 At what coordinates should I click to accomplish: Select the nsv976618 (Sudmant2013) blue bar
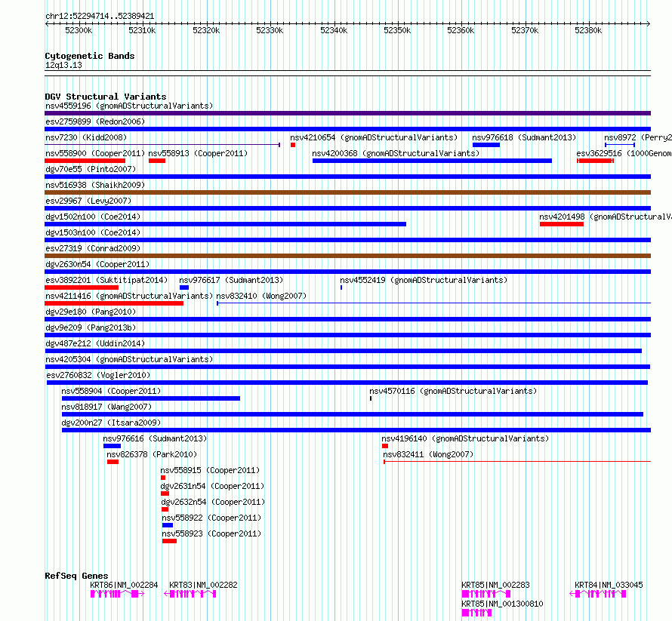pyautogui.click(x=486, y=145)
